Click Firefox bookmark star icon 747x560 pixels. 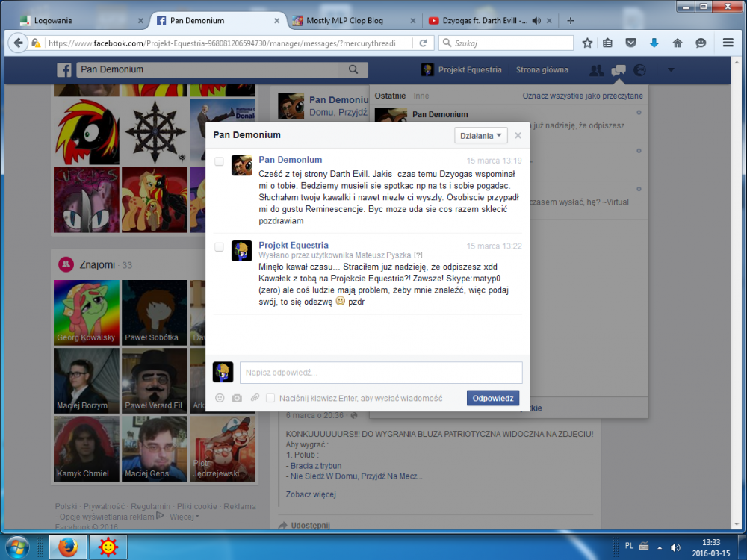pos(587,43)
